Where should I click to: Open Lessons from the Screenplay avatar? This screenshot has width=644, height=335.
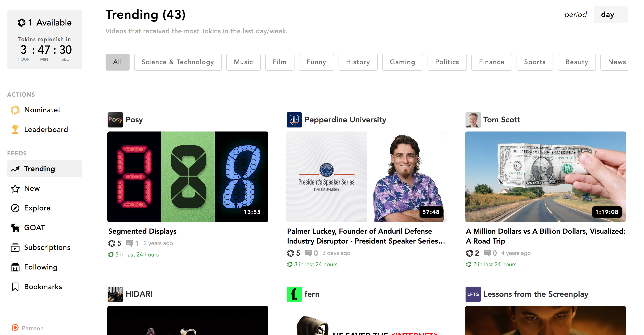click(x=473, y=294)
